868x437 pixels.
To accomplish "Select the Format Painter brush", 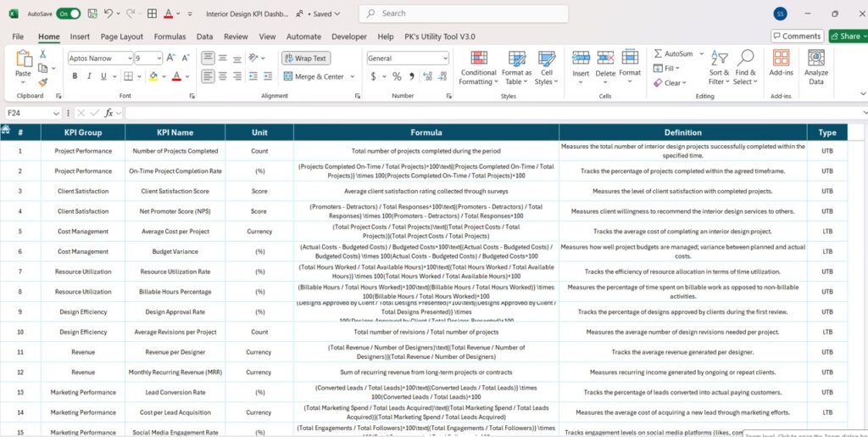I will (42, 82).
